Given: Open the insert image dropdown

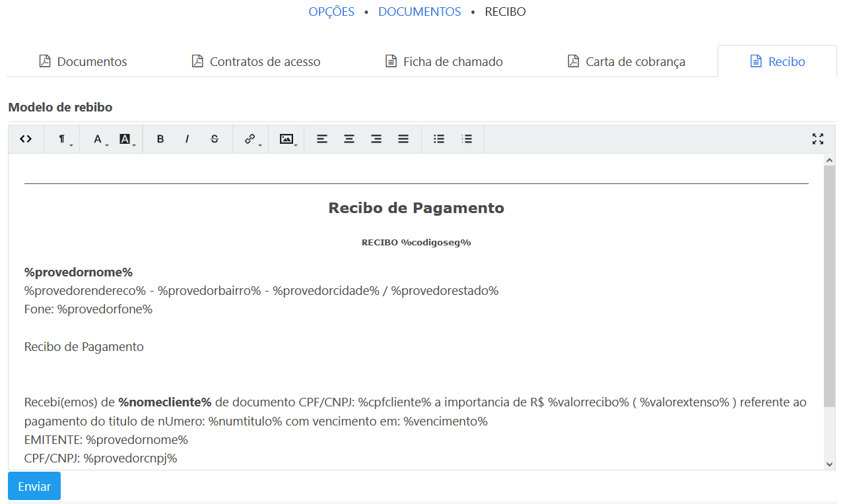Looking at the screenshot, I should click(287, 139).
